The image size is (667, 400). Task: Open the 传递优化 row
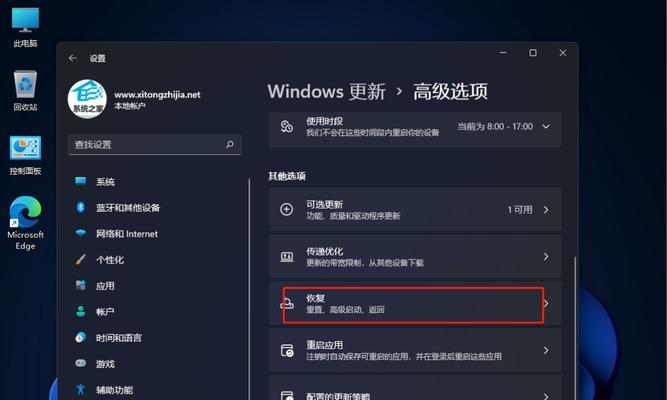pos(415,257)
